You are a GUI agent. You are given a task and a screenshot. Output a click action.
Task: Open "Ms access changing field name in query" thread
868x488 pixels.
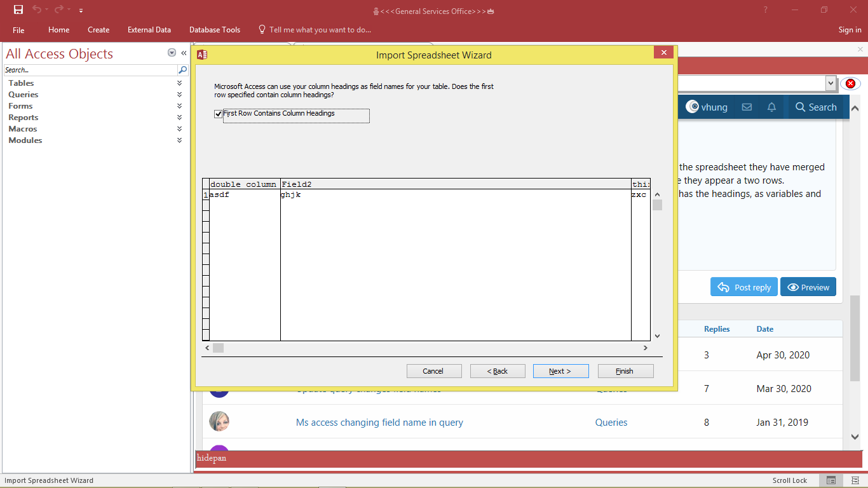(x=379, y=423)
